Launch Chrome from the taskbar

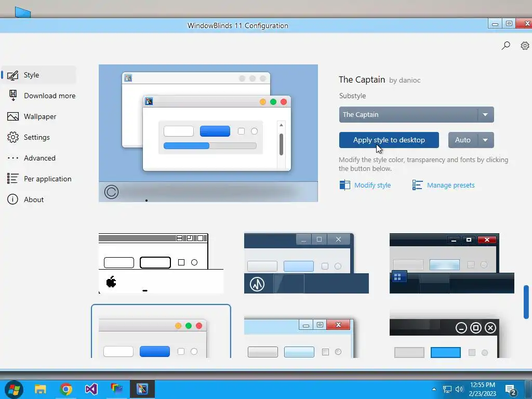(x=66, y=389)
